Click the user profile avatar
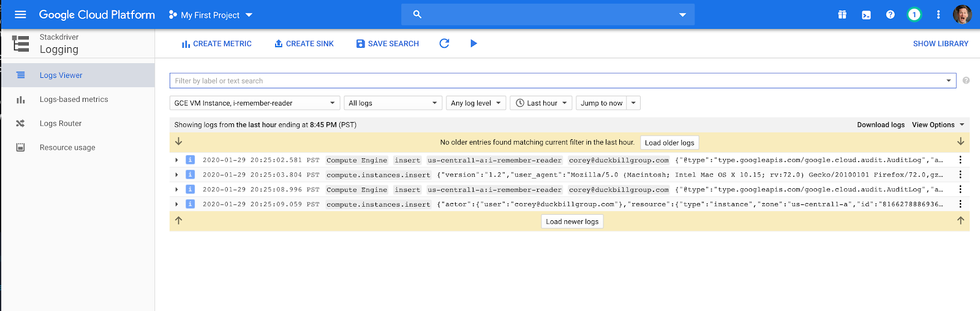 (962, 15)
